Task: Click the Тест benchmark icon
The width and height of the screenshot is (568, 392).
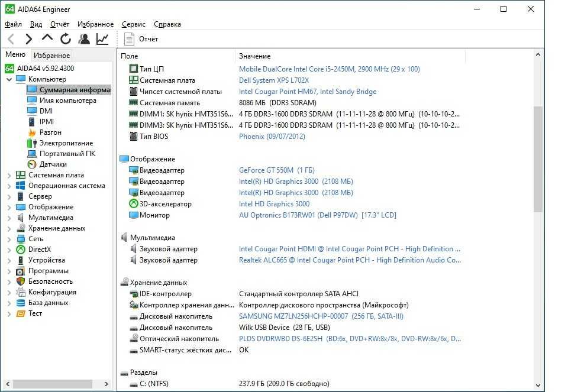Action: [x=21, y=313]
